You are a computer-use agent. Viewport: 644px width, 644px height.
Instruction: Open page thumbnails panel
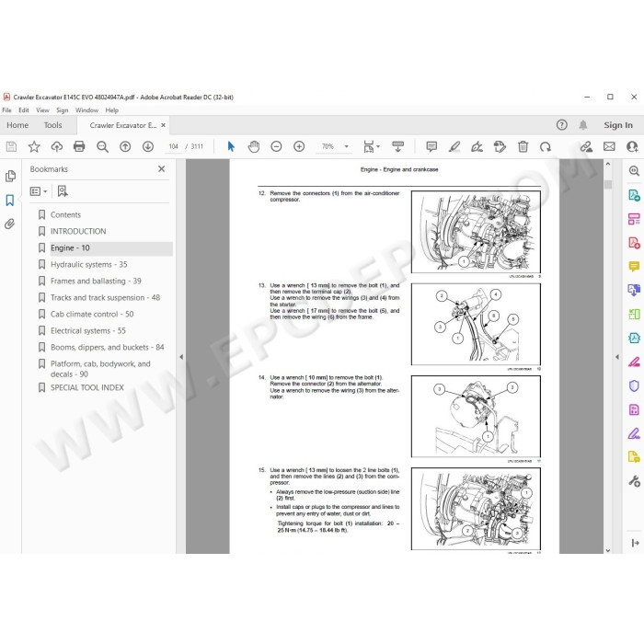[10, 177]
